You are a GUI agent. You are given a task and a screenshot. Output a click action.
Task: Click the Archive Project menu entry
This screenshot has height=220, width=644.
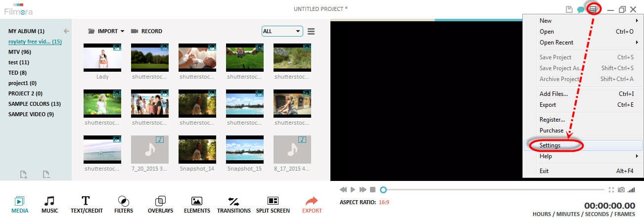click(582, 79)
